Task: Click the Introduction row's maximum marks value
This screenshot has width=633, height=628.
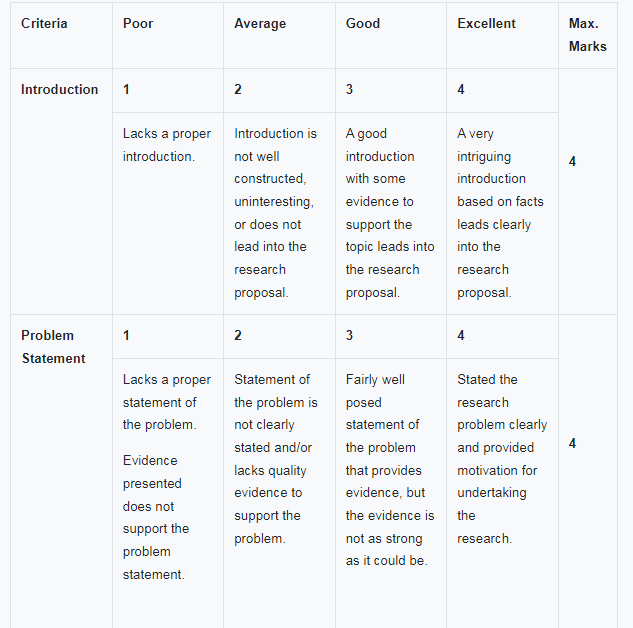Action: pos(572,162)
